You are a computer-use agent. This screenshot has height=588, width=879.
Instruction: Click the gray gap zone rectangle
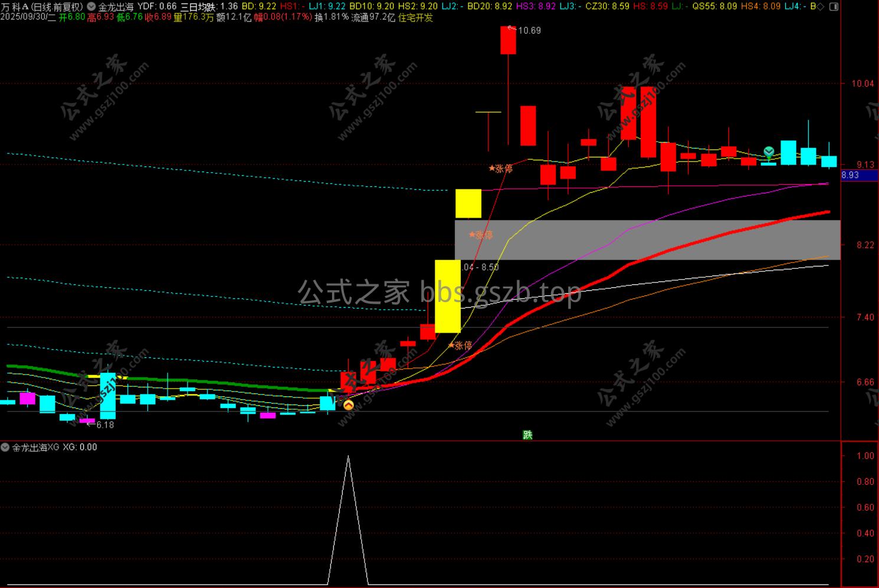pyautogui.click(x=649, y=240)
